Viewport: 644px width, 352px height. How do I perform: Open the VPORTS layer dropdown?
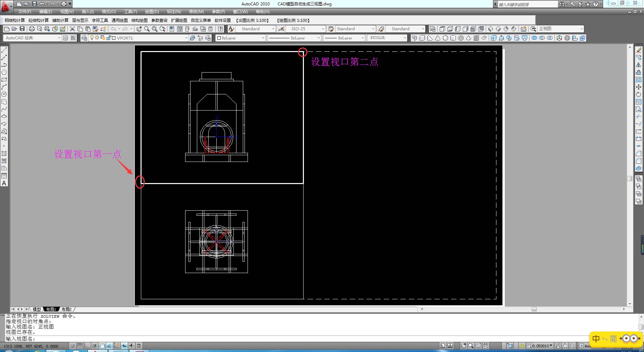[138, 38]
